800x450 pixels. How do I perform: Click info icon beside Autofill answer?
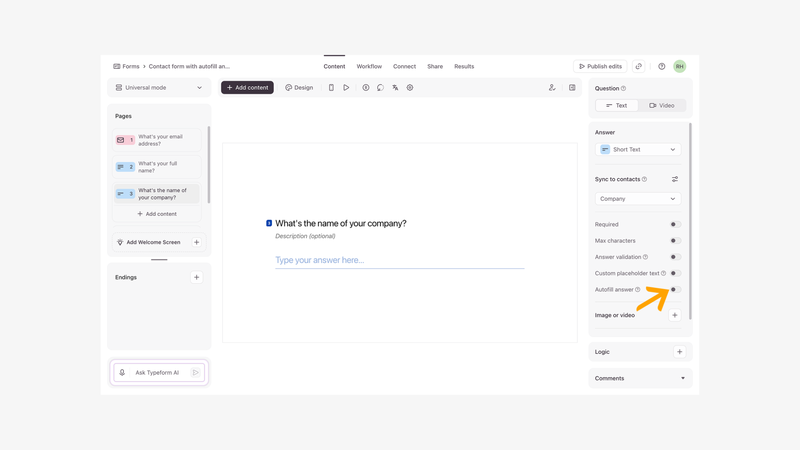pyautogui.click(x=637, y=290)
